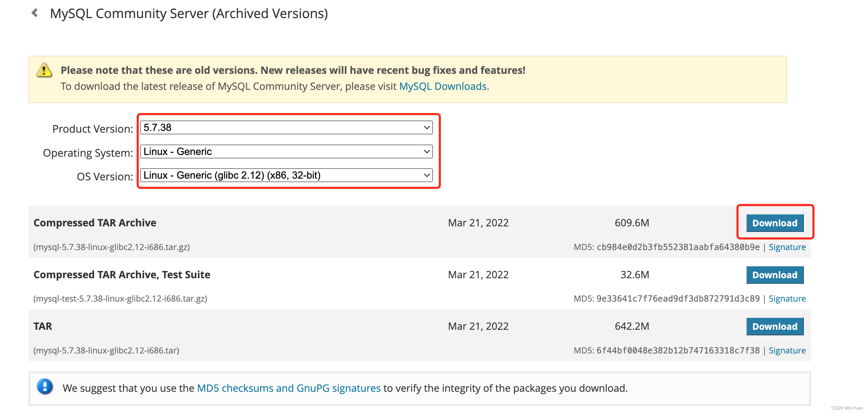Viewport: 868px width, 413px height.
Task: Click the MD5 hash 9e33641c7f76ead9df3db872791d3c89
Action: (678, 298)
